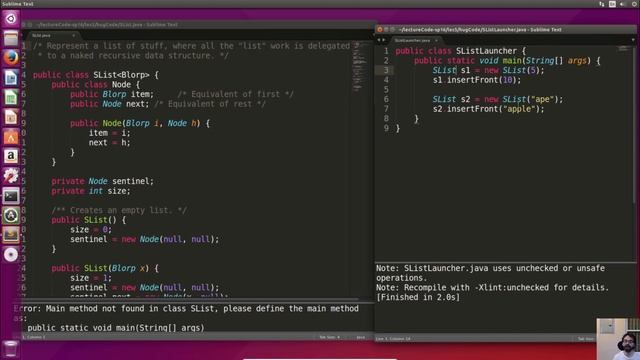Open Tab Size dropdown in SList window status bar

(330, 337)
